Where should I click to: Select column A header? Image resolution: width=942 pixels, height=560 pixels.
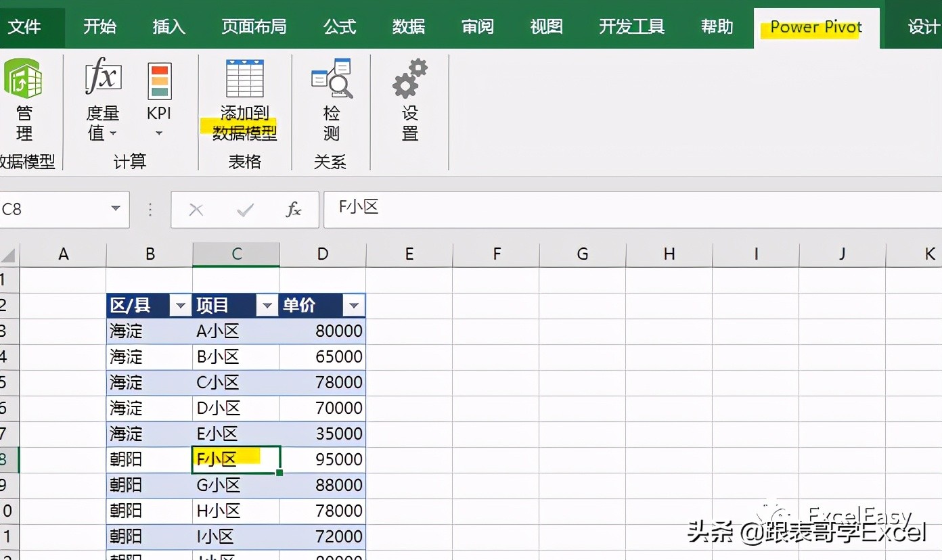[63, 254]
